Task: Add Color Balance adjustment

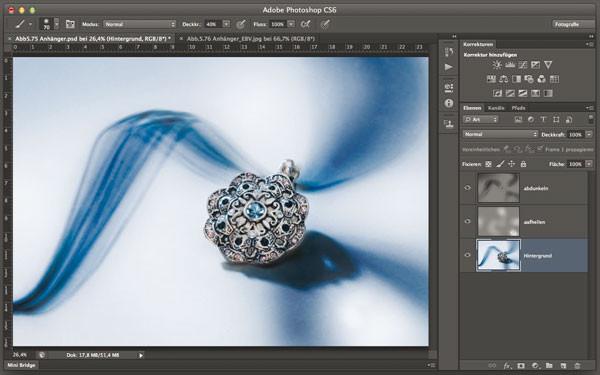Action: [504, 79]
